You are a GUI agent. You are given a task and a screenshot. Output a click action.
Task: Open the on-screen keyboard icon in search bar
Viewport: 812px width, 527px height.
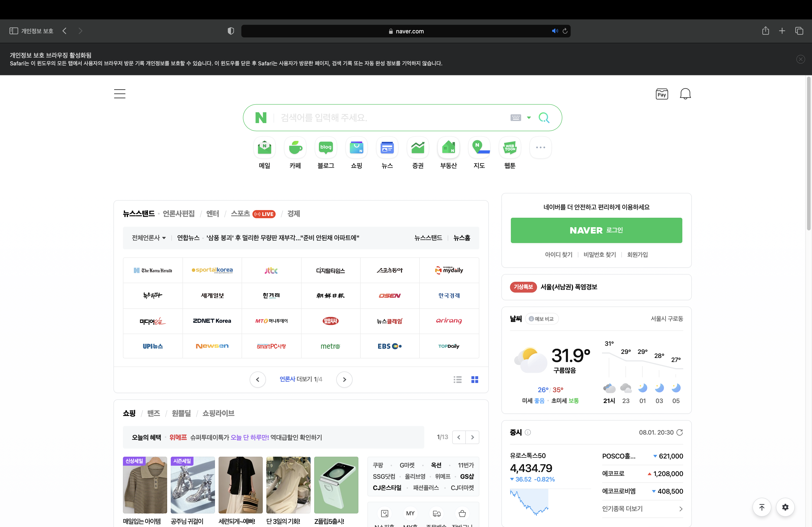(516, 118)
